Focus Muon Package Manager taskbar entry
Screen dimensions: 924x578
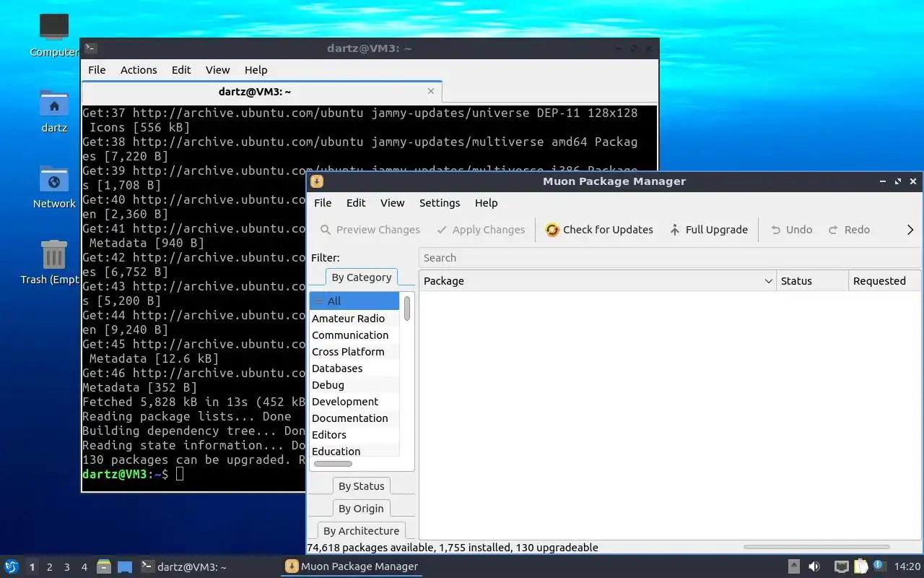click(352, 566)
